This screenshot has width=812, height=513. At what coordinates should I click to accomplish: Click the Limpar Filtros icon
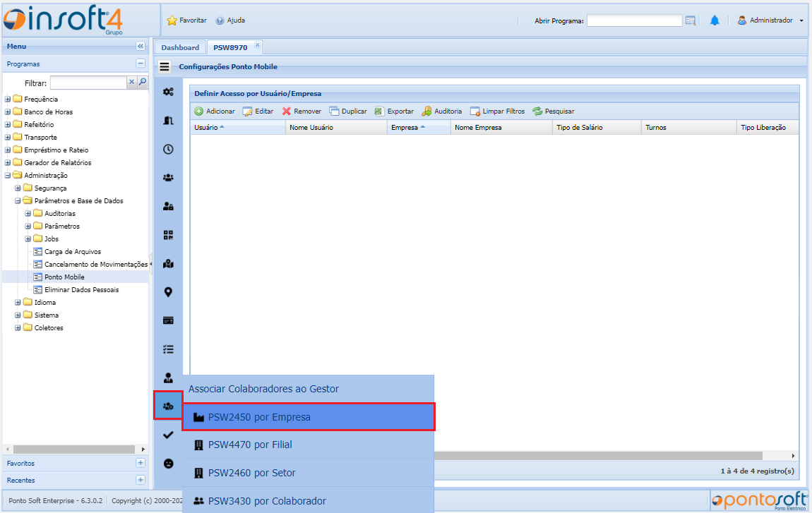(x=474, y=111)
